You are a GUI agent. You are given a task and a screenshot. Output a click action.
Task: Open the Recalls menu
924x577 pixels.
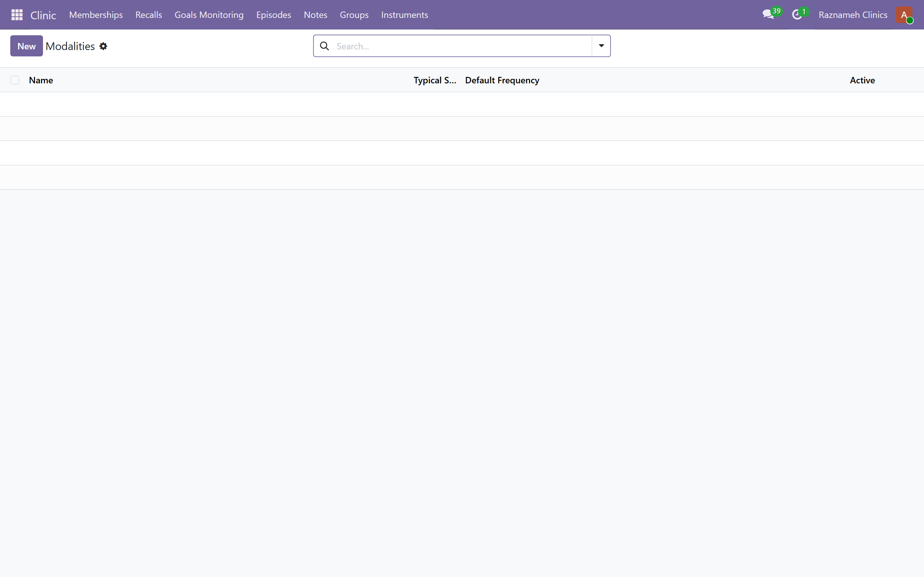tap(149, 15)
